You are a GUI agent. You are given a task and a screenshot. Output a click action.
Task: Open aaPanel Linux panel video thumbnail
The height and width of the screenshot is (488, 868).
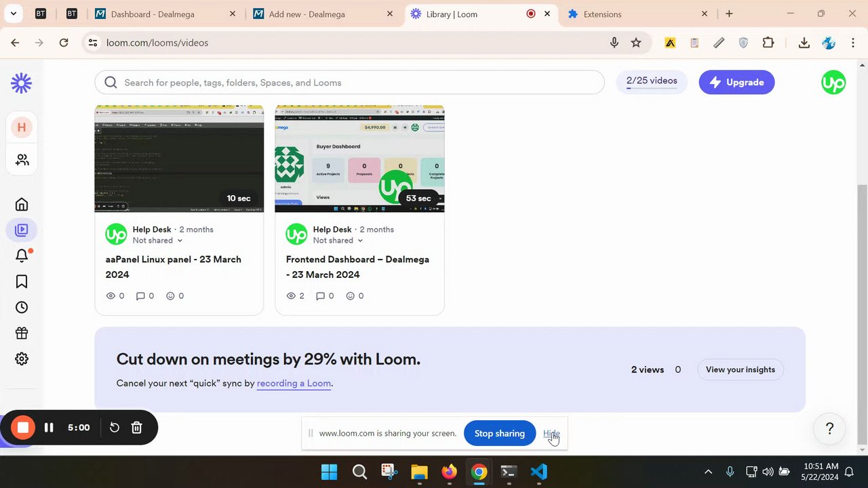click(x=179, y=159)
